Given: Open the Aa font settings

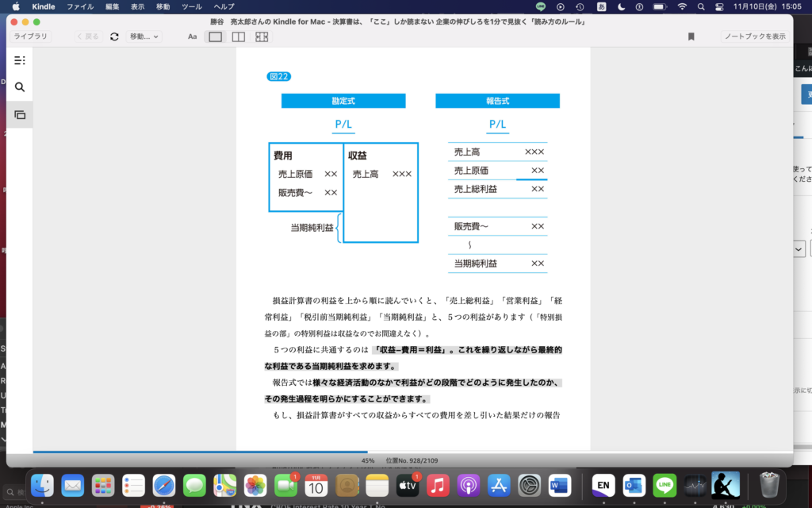Looking at the screenshot, I should pyautogui.click(x=192, y=37).
